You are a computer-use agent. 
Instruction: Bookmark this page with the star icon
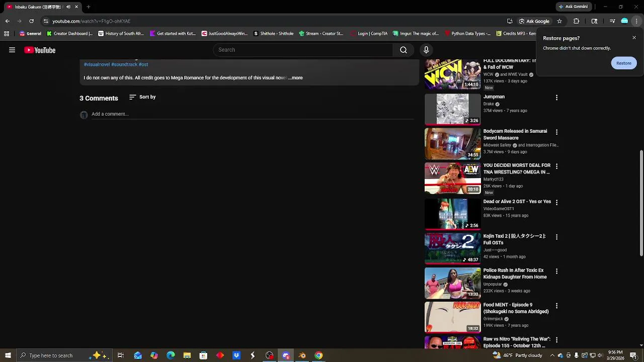tap(559, 21)
